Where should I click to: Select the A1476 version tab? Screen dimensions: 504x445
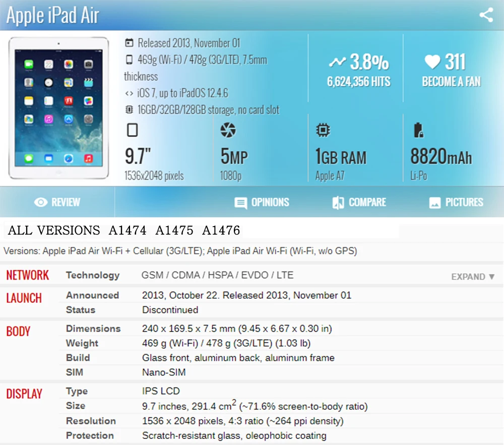(x=221, y=231)
